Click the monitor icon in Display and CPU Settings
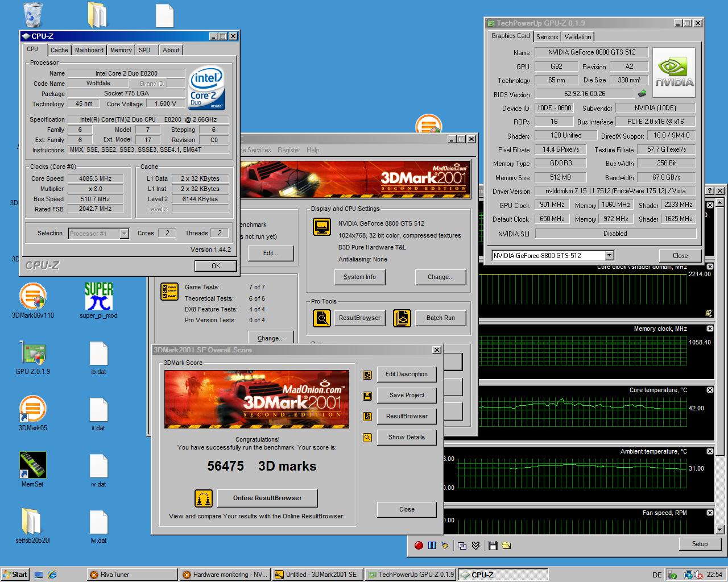The image size is (728, 582). point(322,227)
